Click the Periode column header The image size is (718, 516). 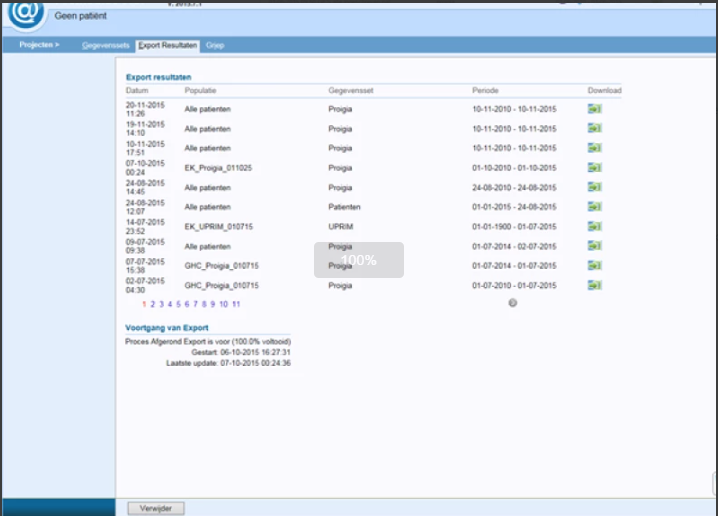point(485,90)
